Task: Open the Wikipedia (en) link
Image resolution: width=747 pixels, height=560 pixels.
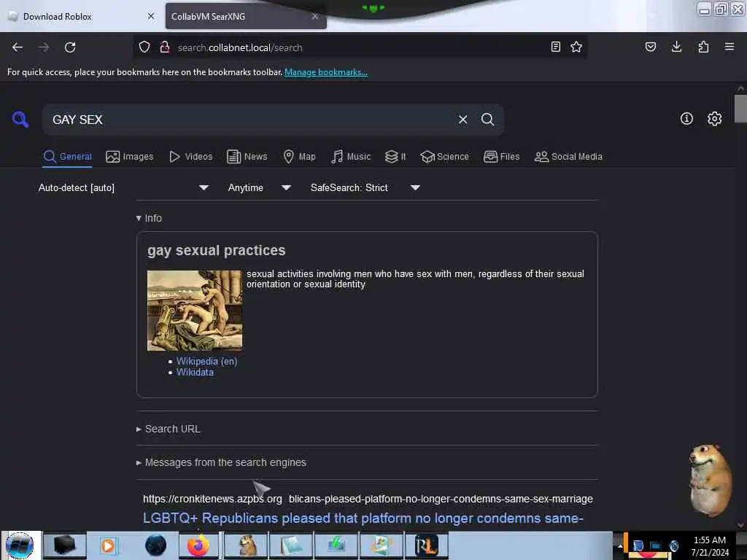Action: tap(206, 361)
